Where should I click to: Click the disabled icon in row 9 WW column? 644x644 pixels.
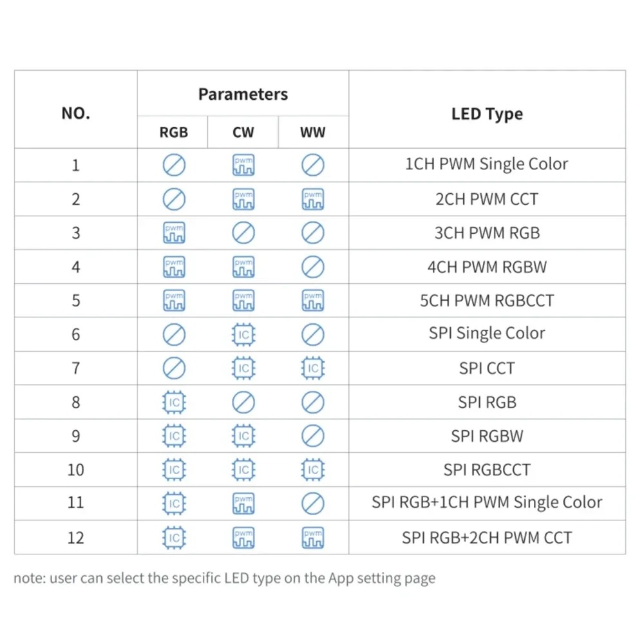click(x=313, y=436)
